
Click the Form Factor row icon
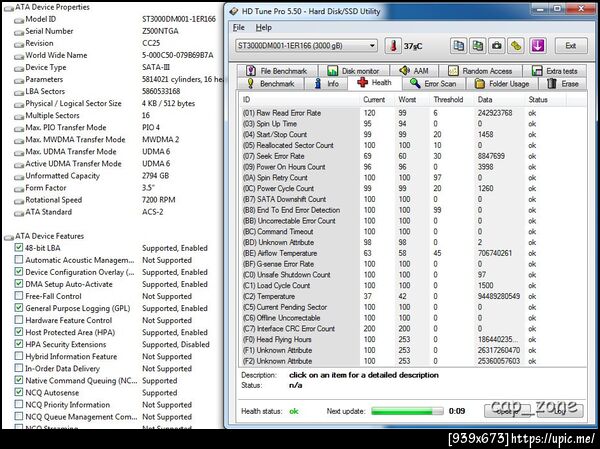pyautogui.click(x=19, y=189)
